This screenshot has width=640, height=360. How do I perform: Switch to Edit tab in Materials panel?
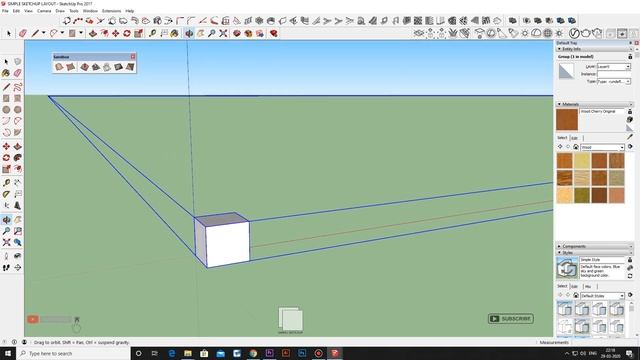tap(574, 138)
